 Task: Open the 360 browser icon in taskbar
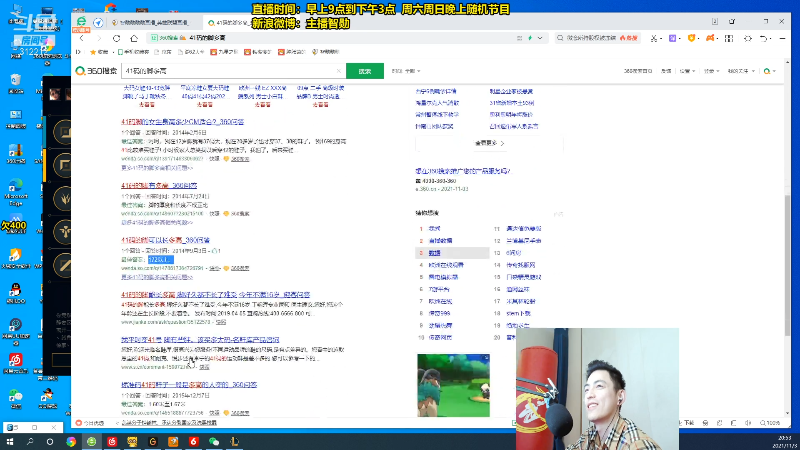coord(92,442)
